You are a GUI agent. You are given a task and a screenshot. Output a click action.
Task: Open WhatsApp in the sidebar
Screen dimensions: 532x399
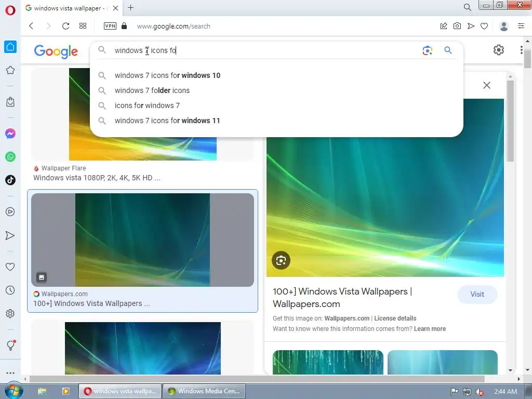[10, 157]
